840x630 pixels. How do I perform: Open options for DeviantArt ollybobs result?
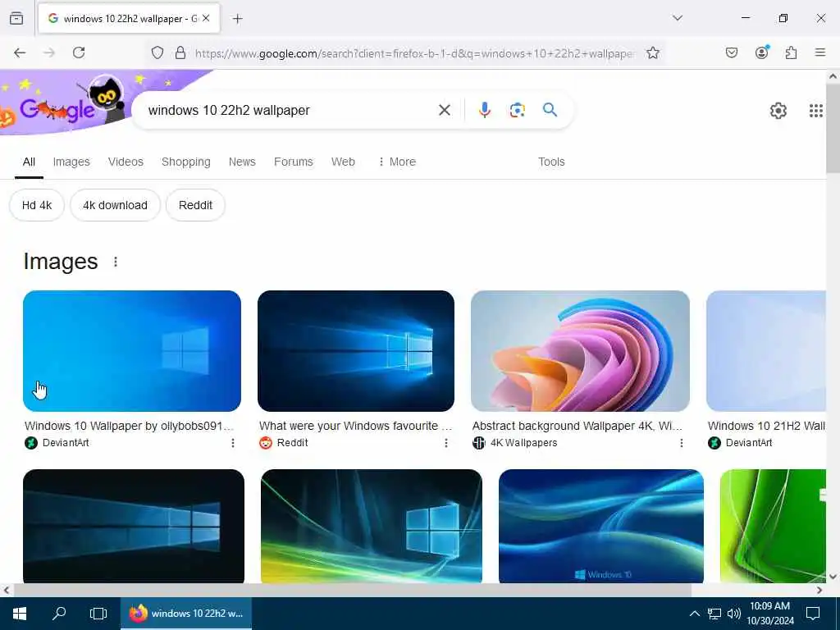point(232,443)
